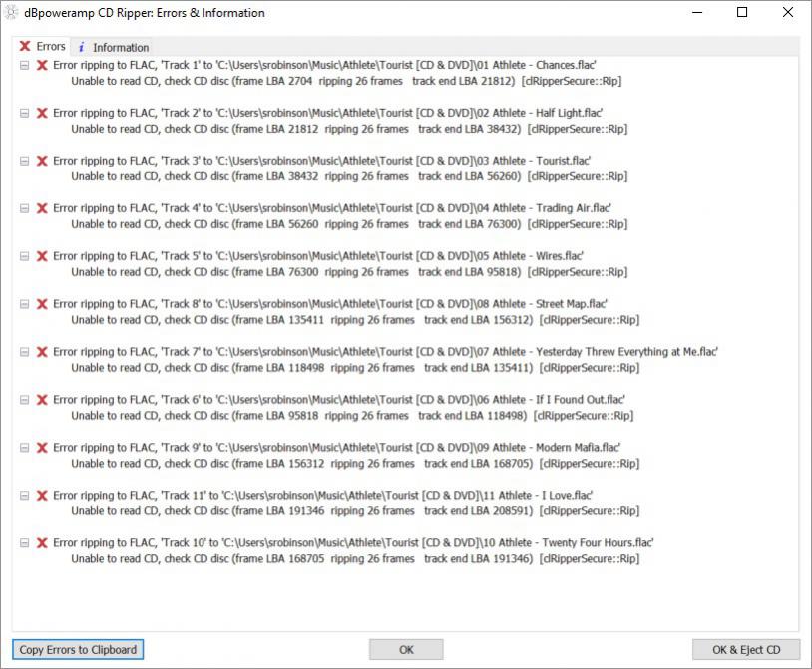
Task: Click the red X icon beside Track 3 error
Action: pos(42,161)
